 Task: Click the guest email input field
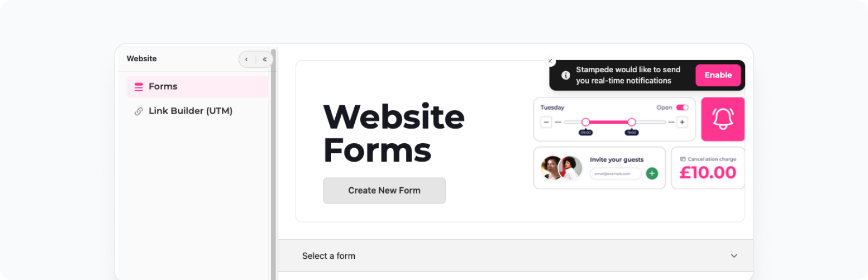[x=616, y=174]
